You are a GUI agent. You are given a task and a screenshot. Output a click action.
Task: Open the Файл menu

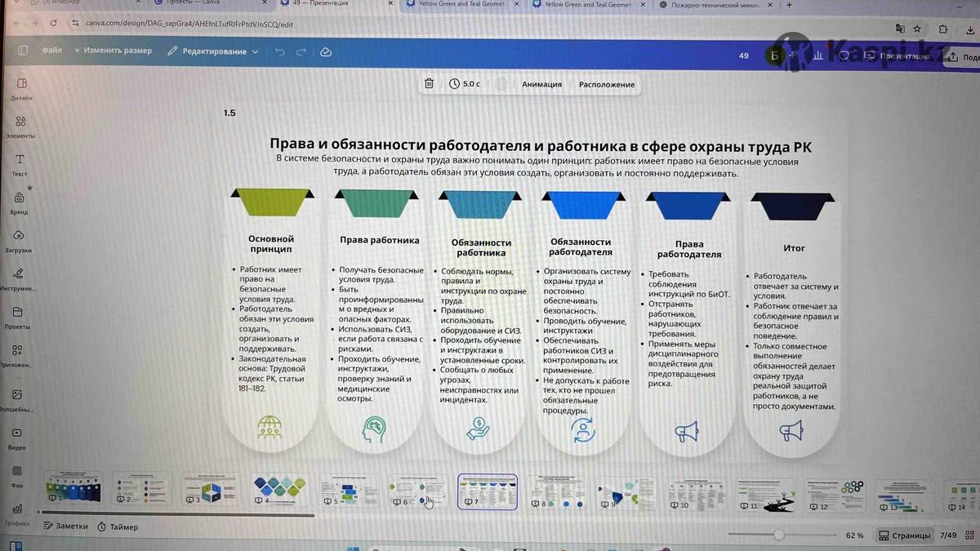tap(51, 51)
